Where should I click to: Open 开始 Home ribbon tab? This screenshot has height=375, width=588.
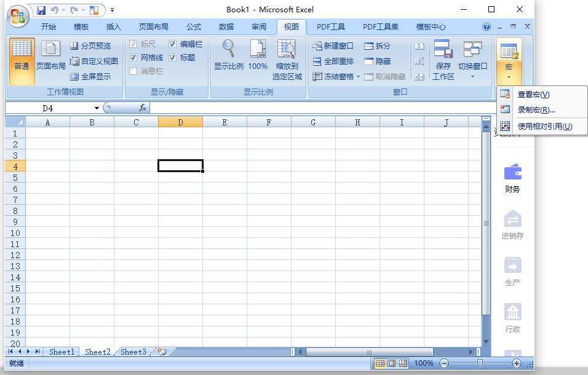point(49,26)
